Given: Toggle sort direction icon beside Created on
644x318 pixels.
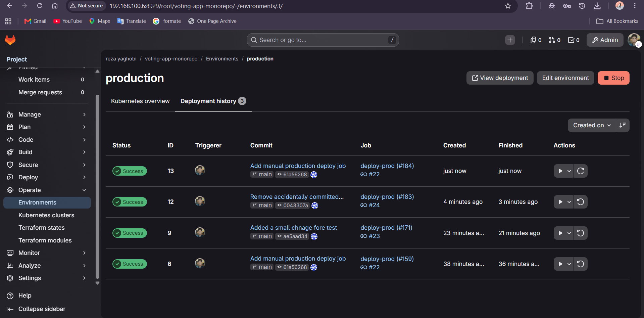Looking at the screenshot, I should tap(623, 125).
